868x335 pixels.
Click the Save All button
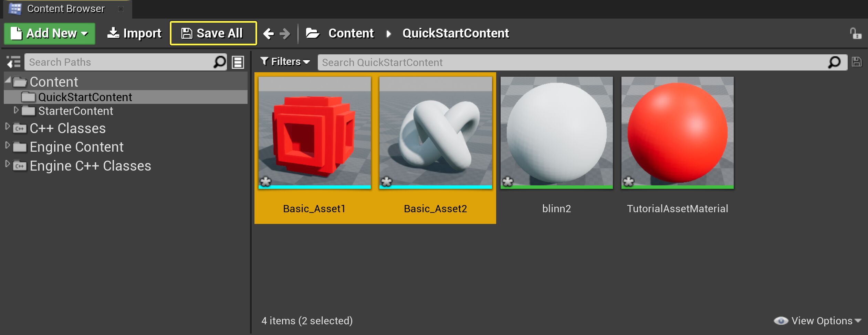tap(213, 33)
